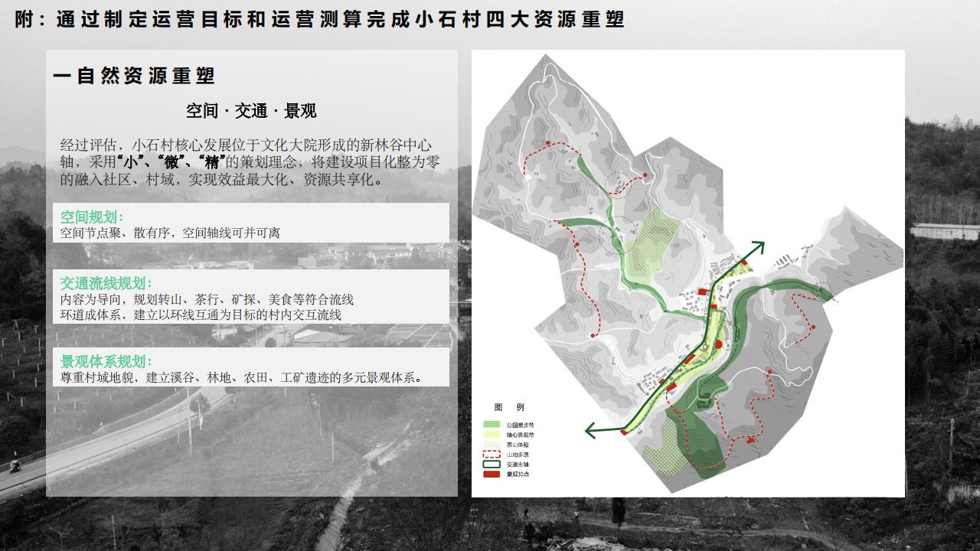Click the 山地步道 red dashed legend symbol
This screenshot has width=980, height=551.
click(492, 455)
